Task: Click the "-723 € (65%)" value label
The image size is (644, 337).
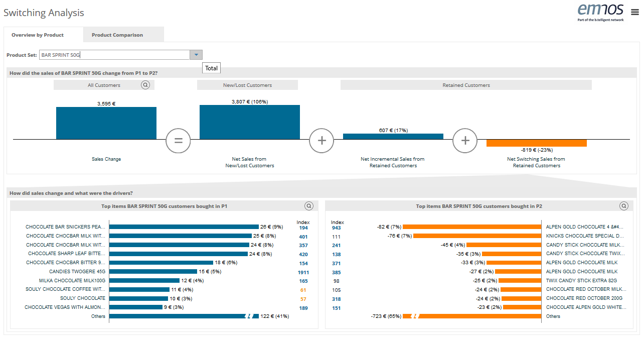Action: coord(386,316)
